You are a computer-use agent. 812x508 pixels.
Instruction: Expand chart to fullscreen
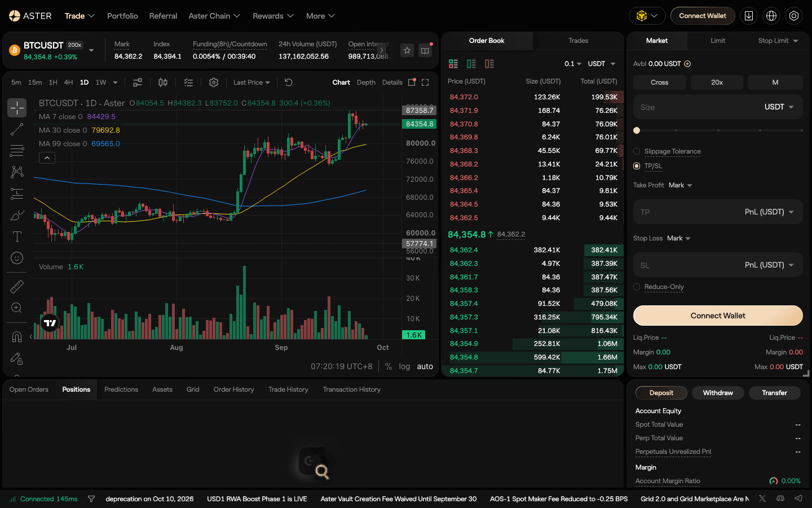click(x=425, y=82)
